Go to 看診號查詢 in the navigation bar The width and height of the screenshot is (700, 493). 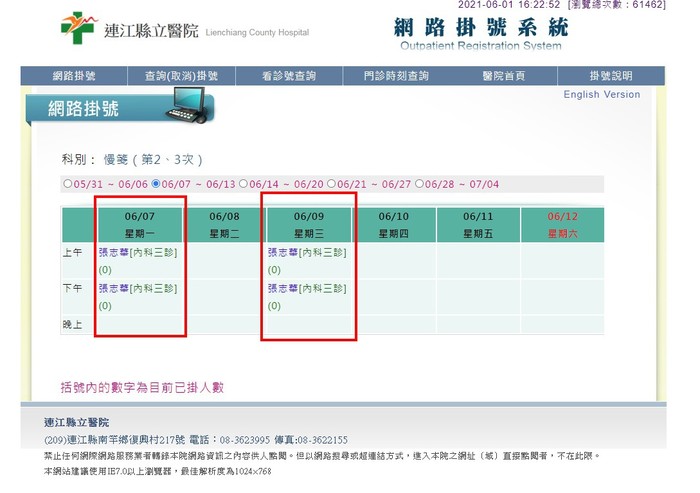click(288, 76)
